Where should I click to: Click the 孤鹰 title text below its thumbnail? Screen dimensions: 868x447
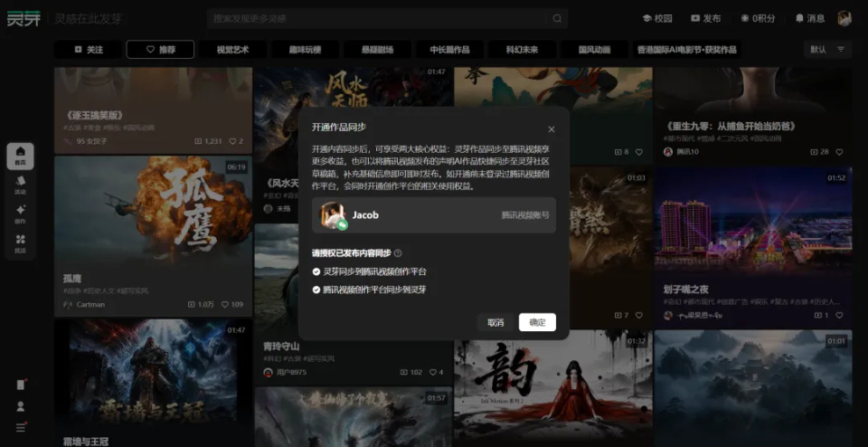[x=72, y=278]
